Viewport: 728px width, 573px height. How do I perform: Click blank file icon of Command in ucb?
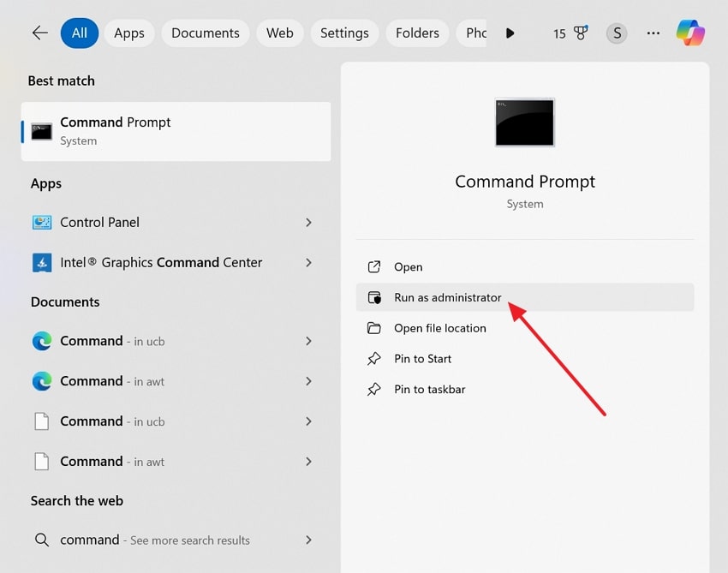(42, 421)
